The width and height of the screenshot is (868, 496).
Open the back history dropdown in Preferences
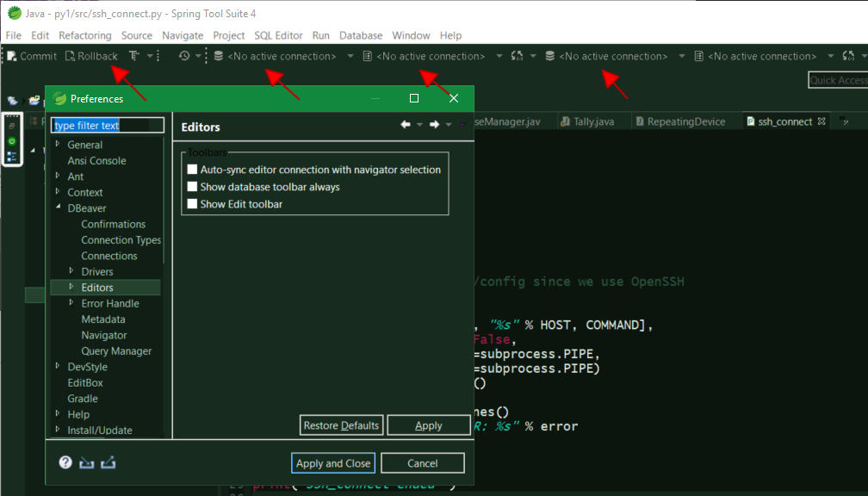pyautogui.click(x=419, y=125)
